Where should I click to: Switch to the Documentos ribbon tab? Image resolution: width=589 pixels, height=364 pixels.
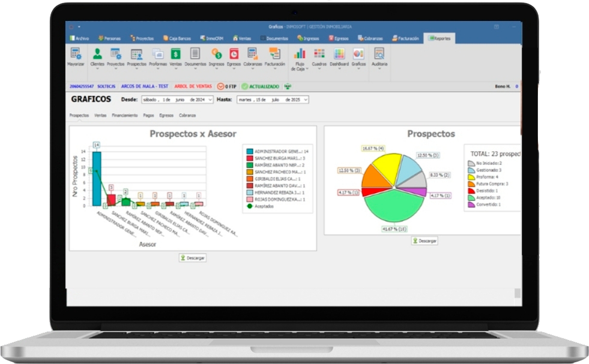pyautogui.click(x=274, y=38)
